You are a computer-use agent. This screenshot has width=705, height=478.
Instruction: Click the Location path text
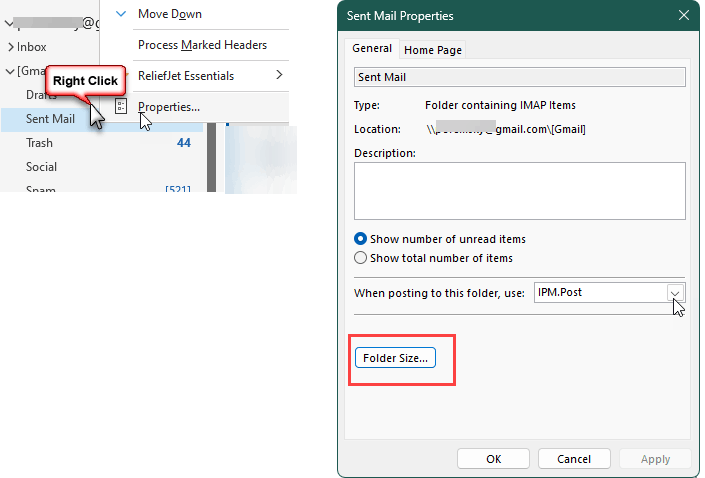[506, 129]
